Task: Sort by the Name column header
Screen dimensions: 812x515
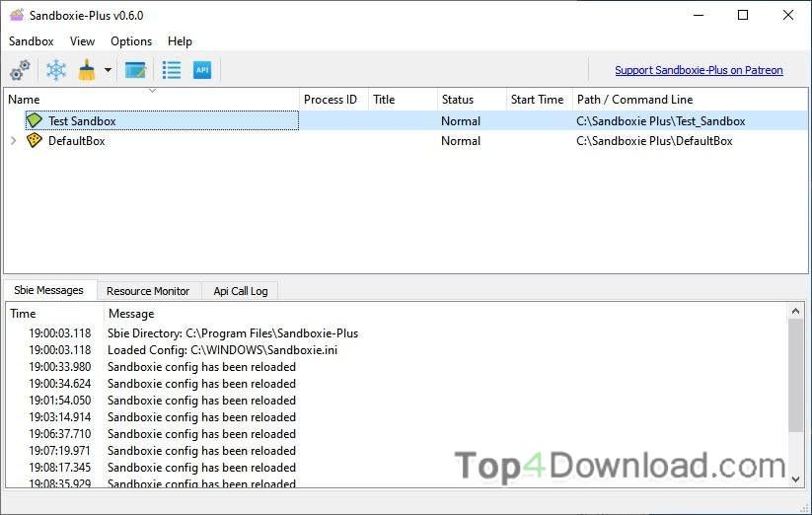Action: (152, 100)
